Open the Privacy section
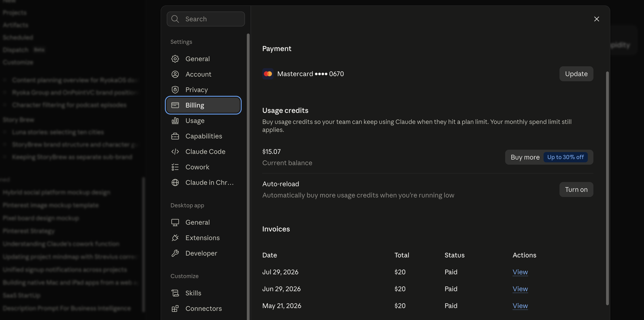Viewport: 644px width, 320px height. coord(203,90)
